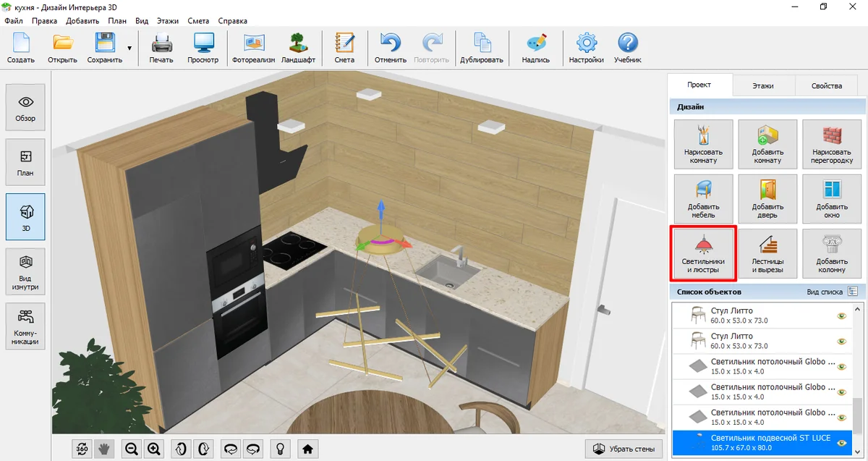The image size is (868, 461).
Task: Launch the Фотореализм render tool
Action: pyautogui.click(x=253, y=49)
